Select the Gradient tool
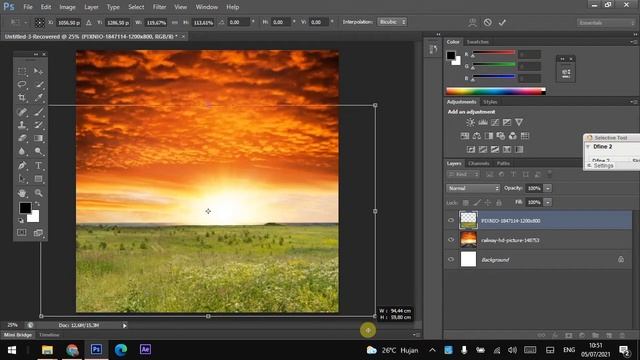This screenshot has width=640, height=360. (x=38, y=138)
